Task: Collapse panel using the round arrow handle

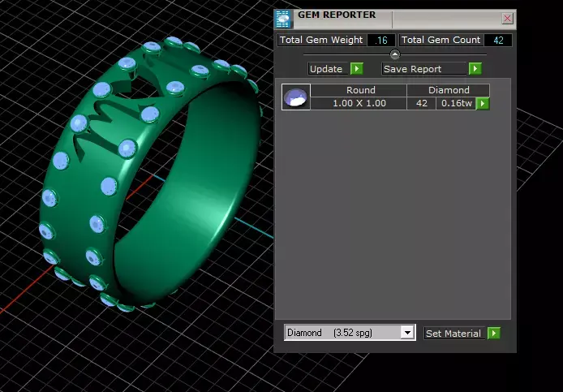Action: pos(394,54)
